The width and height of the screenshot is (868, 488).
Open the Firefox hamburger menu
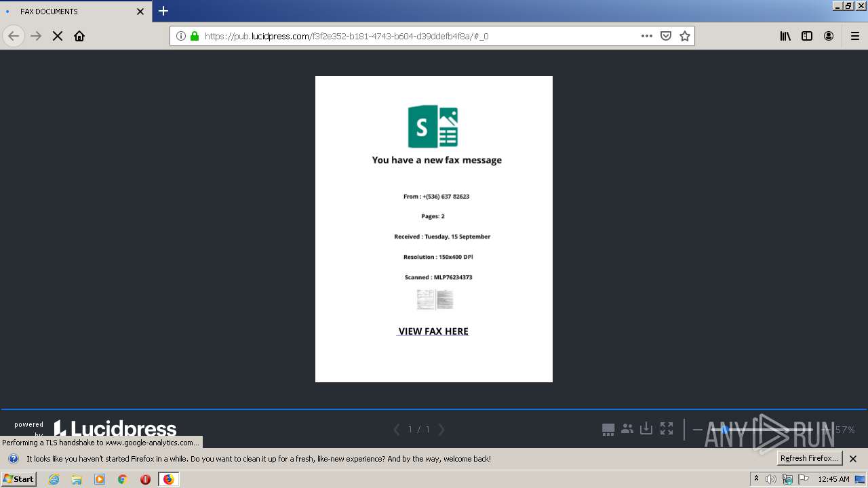(x=855, y=36)
